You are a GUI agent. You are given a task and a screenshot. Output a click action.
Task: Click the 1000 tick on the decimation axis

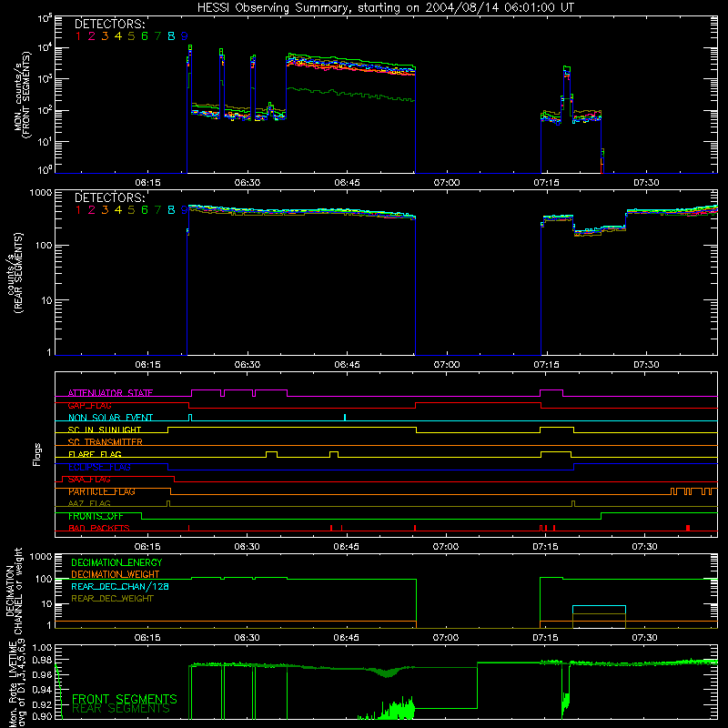[x=41, y=557]
